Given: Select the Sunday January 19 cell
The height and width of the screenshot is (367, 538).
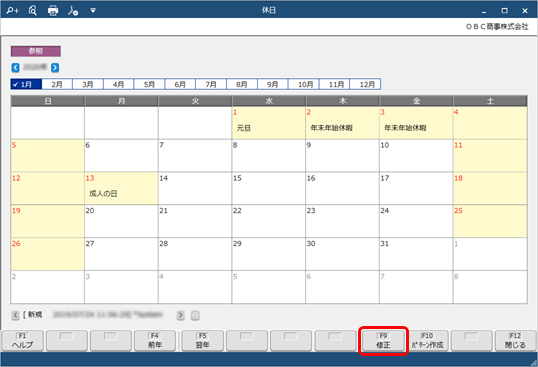Looking at the screenshot, I should [47, 221].
